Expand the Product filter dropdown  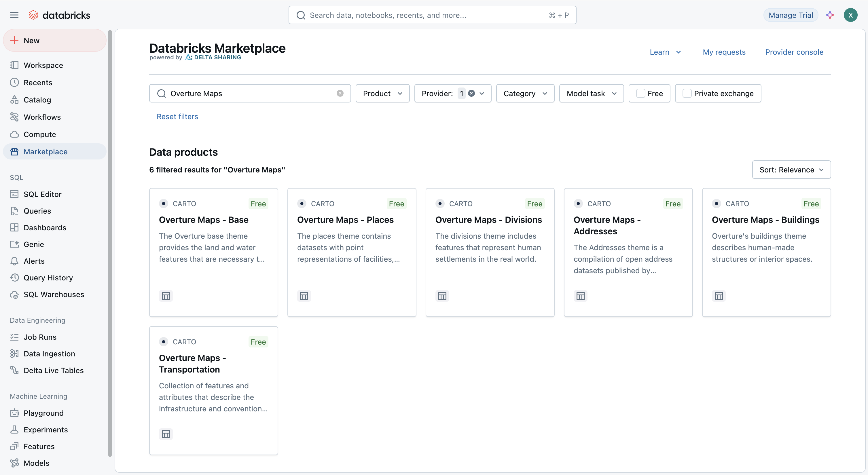click(x=382, y=93)
